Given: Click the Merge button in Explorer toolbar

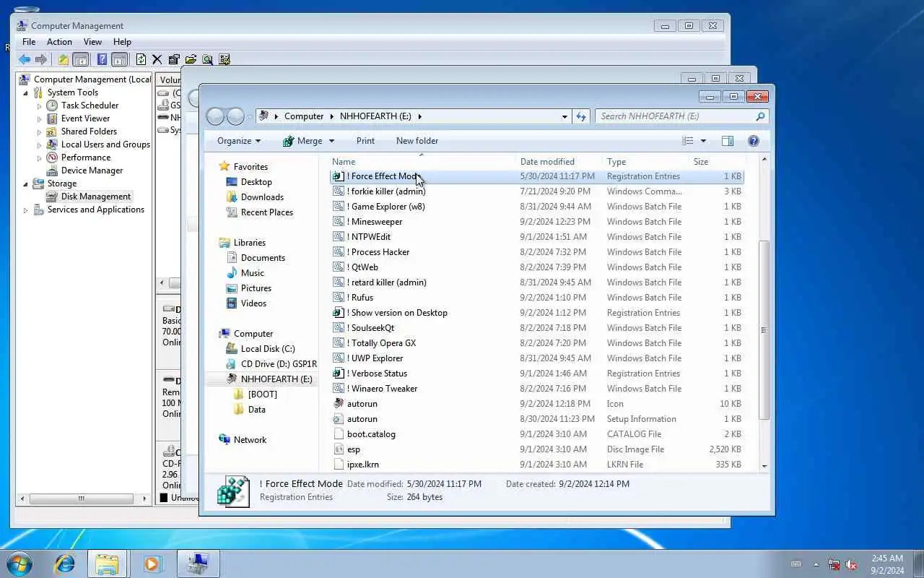Looking at the screenshot, I should (302, 141).
